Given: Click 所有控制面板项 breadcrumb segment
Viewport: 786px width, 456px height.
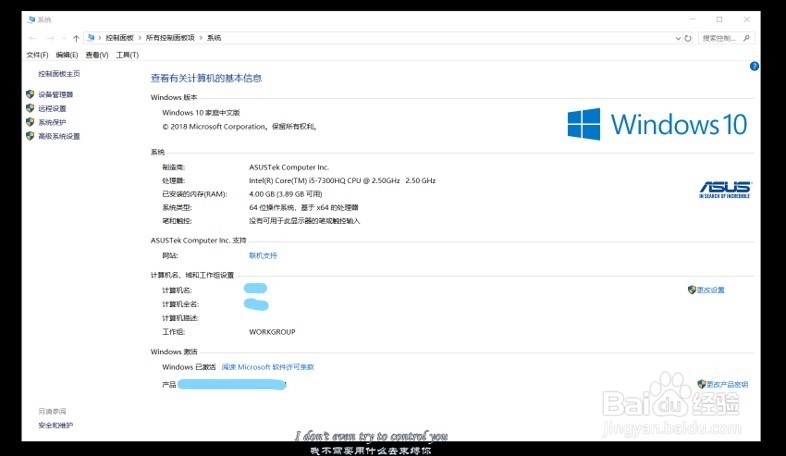Looking at the screenshot, I should [x=170, y=38].
